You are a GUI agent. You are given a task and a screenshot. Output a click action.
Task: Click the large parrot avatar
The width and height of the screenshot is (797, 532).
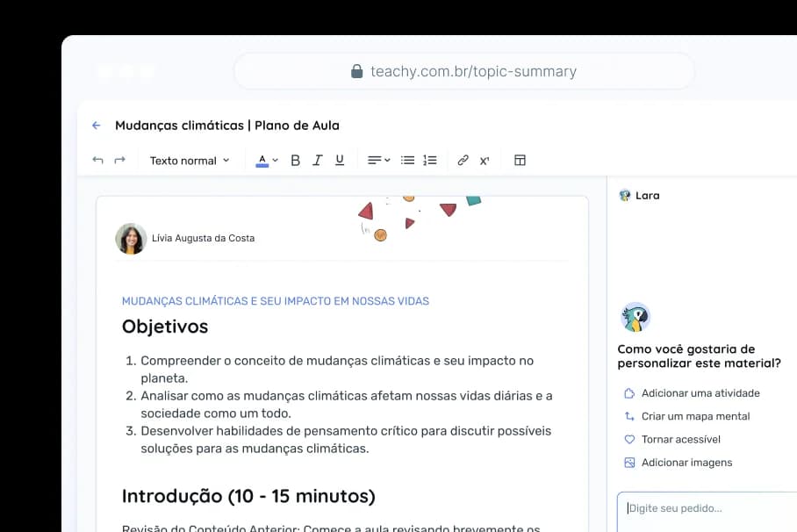635,318
